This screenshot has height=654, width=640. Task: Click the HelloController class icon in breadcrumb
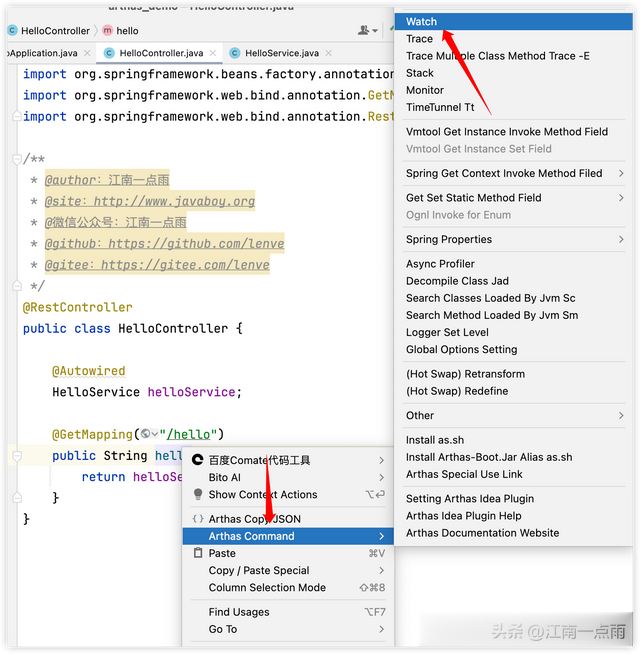[13, 30]
